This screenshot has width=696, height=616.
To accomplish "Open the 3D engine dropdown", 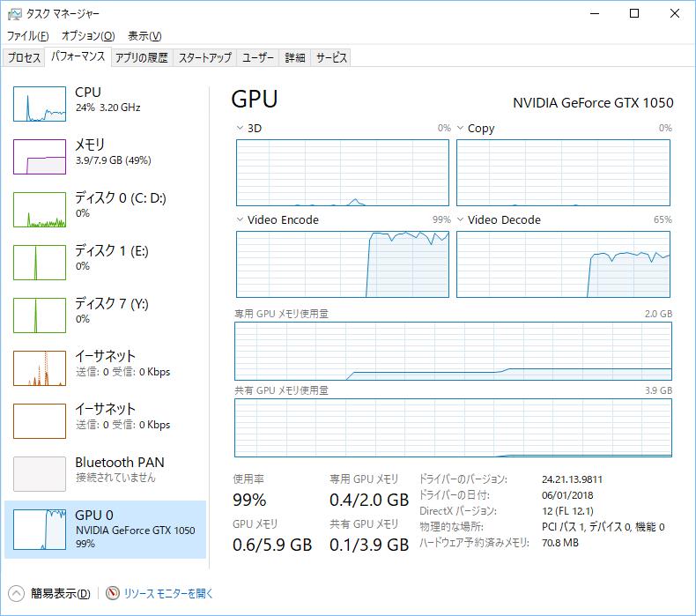I will point(240,128).
